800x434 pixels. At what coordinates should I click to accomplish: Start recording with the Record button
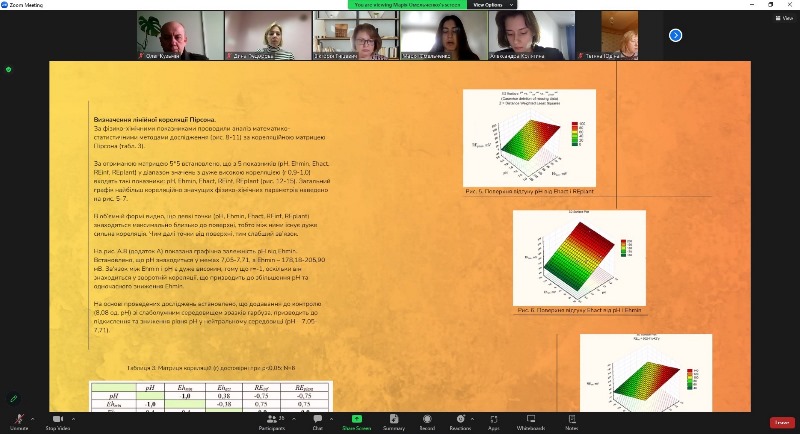[427, 422]
